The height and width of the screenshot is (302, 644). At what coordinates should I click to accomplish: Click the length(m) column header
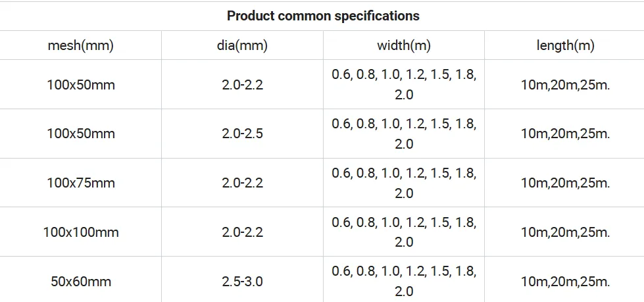[x=564, y=45]
